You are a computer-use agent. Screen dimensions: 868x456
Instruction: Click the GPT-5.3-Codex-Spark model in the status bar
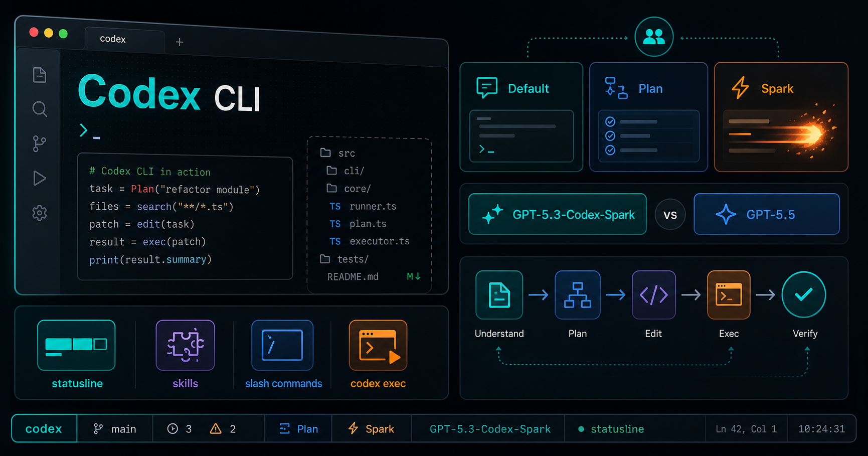pos(490,429)
